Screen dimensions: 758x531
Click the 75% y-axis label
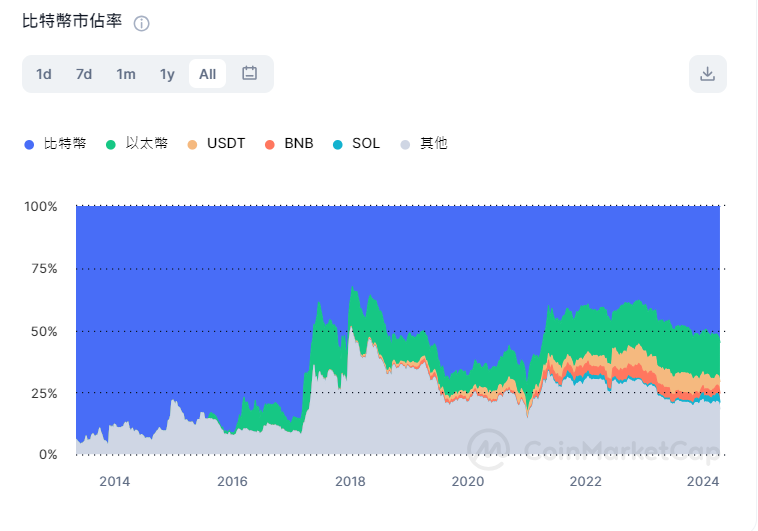coord(44,269)
